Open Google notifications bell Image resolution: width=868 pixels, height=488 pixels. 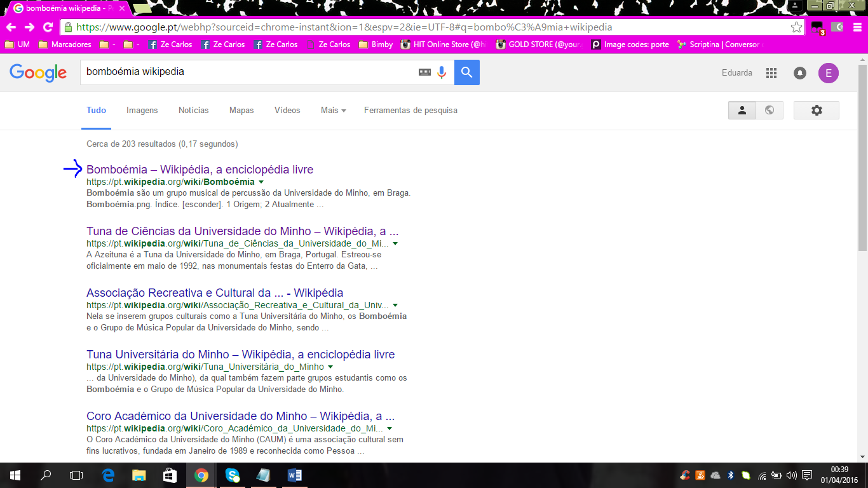[800, 73]
